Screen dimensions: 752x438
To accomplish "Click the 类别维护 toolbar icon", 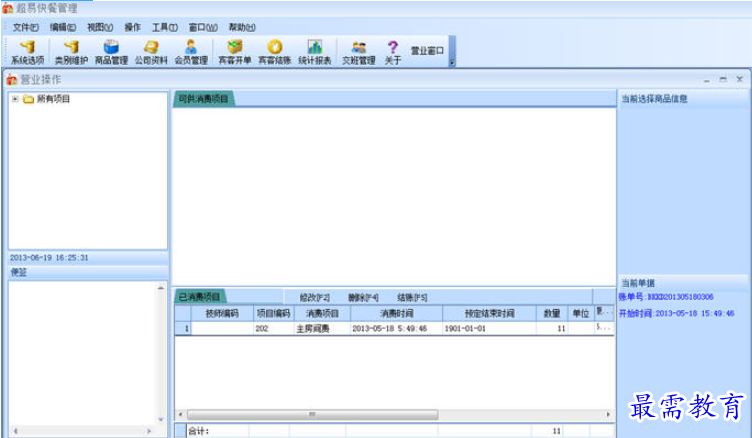I will coord(70,51).
